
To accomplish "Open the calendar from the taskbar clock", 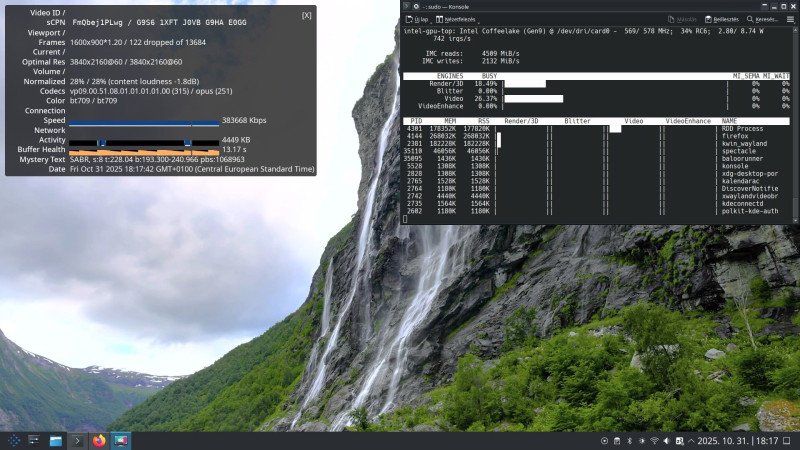I will (x=738, y=441).
